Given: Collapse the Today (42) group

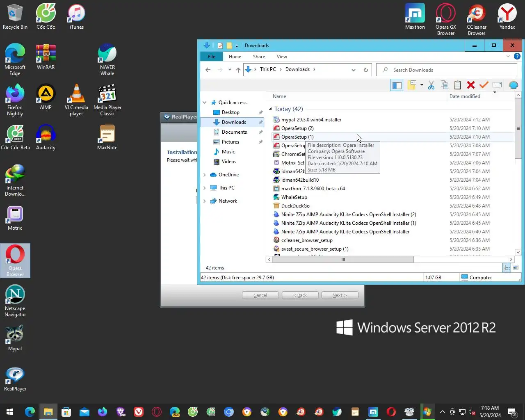Looking at the screenshot, I should coord(270,109).
